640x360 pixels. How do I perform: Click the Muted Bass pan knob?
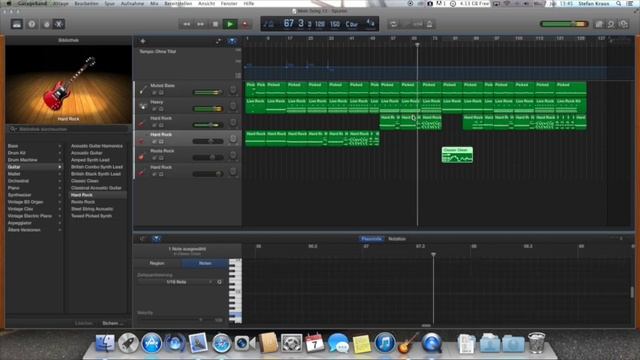tap(233, 90)
